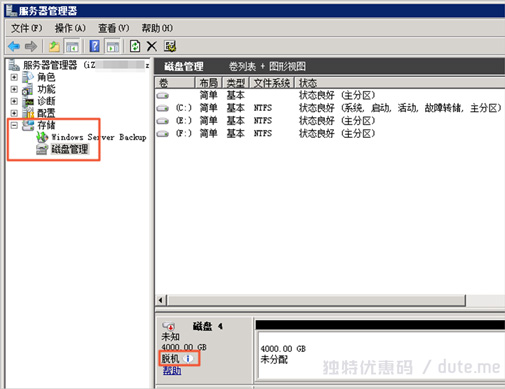Click the properties settings toolbar icon
Image resolution: width=505 pixels, height=389 pixels.
tap(170, 46)
